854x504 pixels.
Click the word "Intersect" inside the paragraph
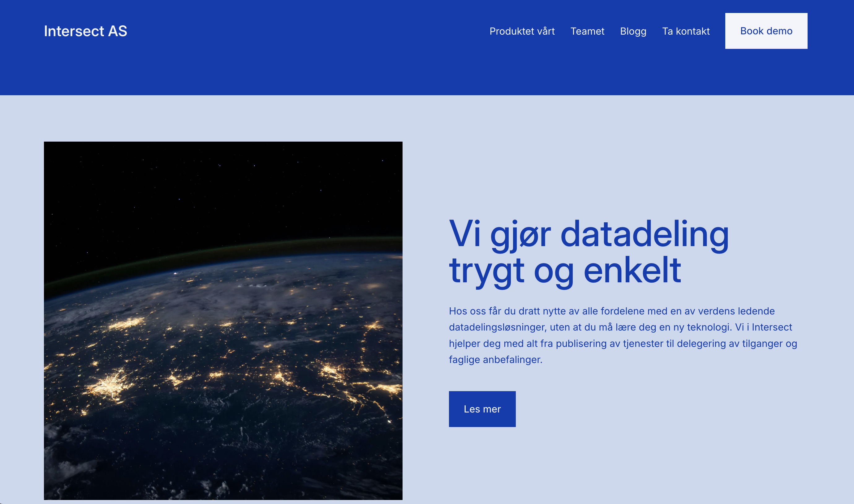pos(772,327)
